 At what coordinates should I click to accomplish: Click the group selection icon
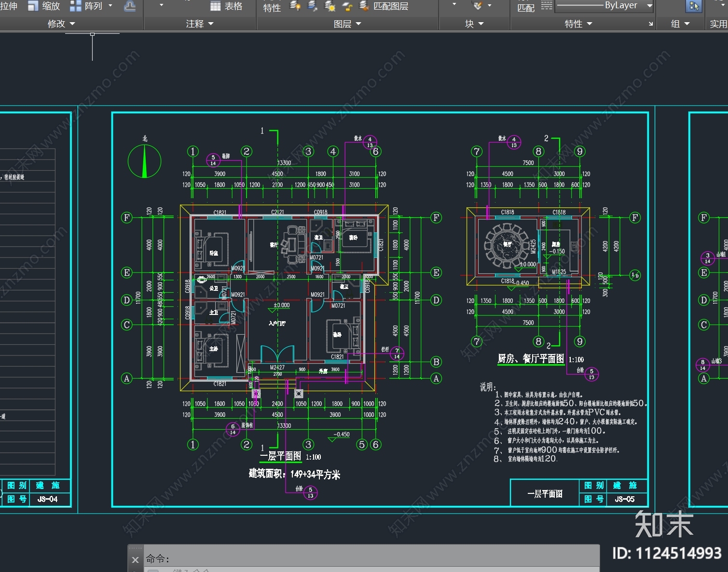tap(694, 6)
